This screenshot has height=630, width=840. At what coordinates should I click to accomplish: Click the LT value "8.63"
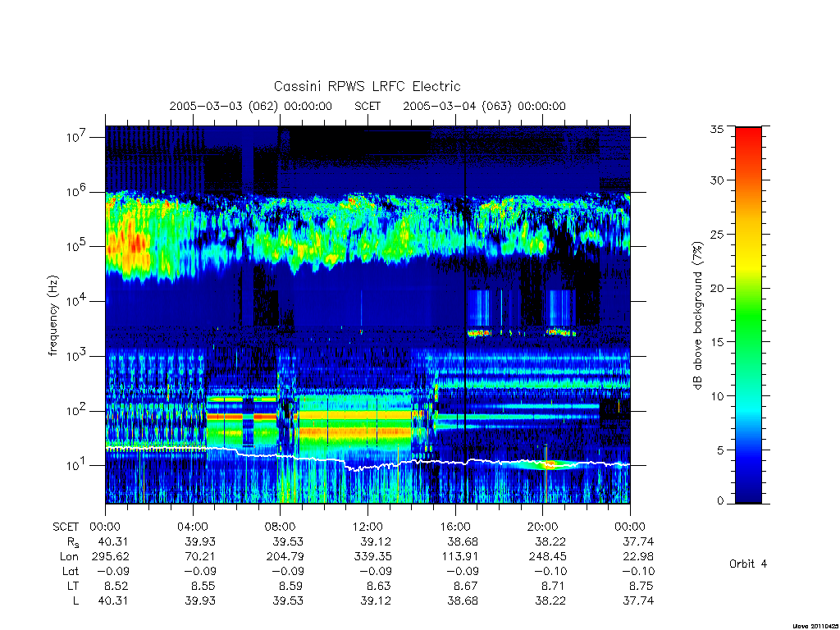pos(378,586)
